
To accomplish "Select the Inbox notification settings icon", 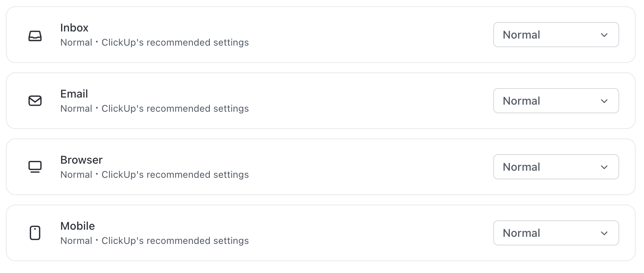I will (x=35, y=35).
